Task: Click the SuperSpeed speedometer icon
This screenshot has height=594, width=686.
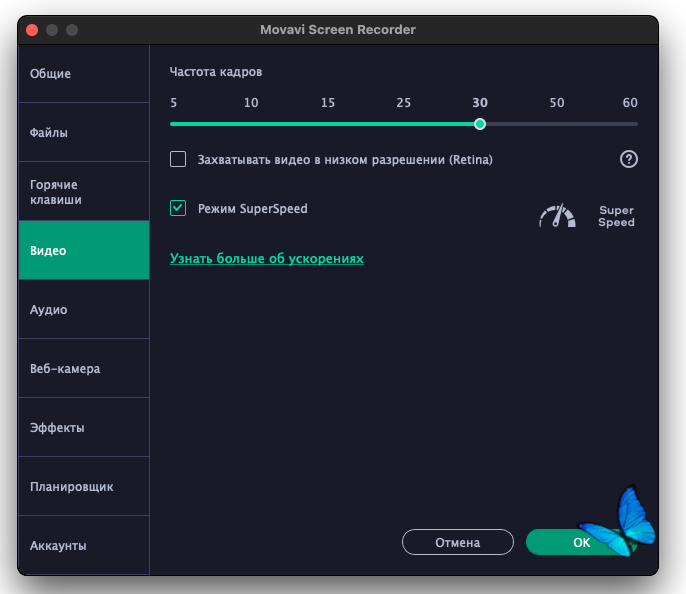Action: tap(557, 216)
